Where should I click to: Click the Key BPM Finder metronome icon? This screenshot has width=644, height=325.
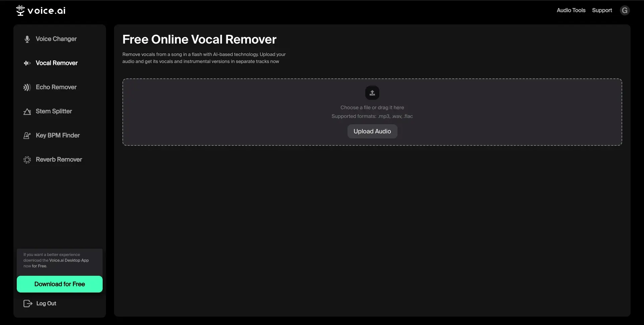(27, 136)
